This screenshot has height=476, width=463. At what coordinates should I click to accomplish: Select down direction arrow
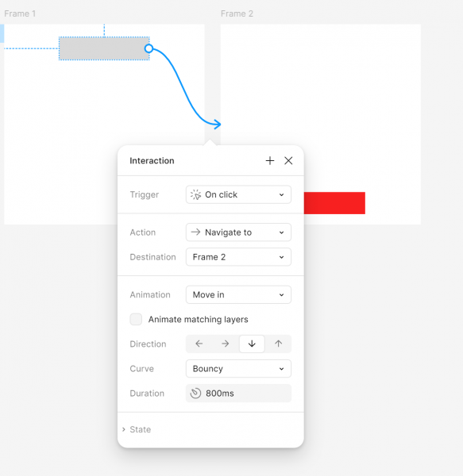[252, 344]
